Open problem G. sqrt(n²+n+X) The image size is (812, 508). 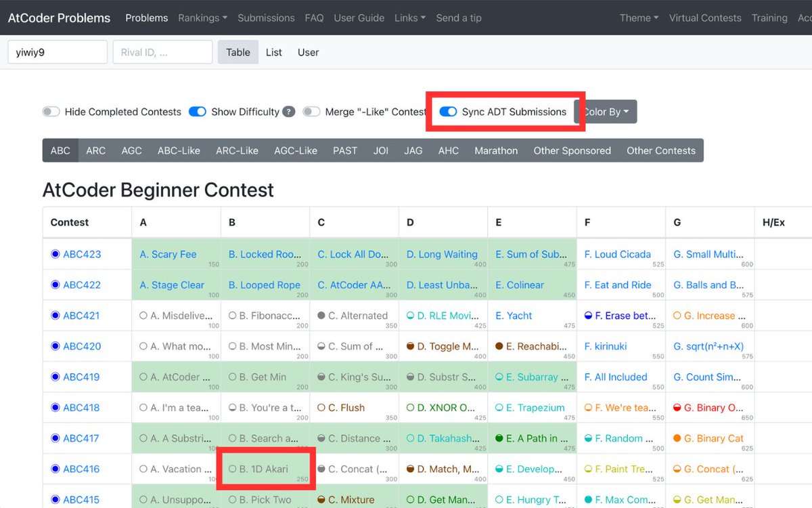708,346
